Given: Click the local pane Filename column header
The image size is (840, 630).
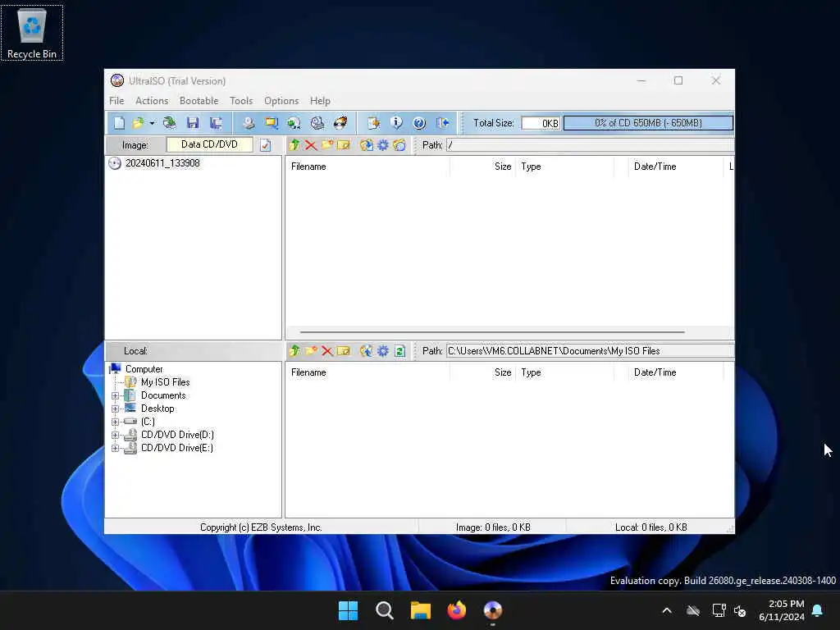Looking at the screenshot, I should (367, 372).
